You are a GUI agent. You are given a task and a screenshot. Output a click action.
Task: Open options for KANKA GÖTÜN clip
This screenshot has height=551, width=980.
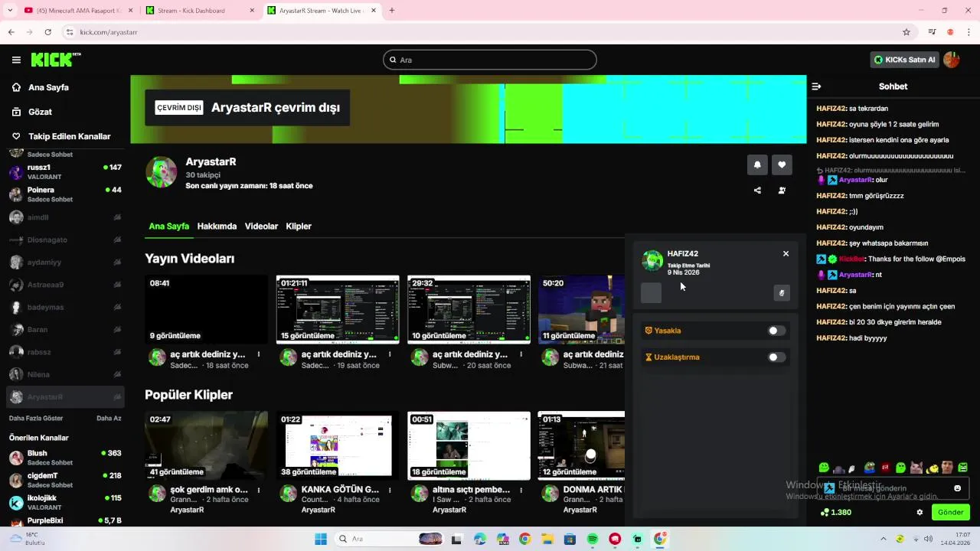390,490
